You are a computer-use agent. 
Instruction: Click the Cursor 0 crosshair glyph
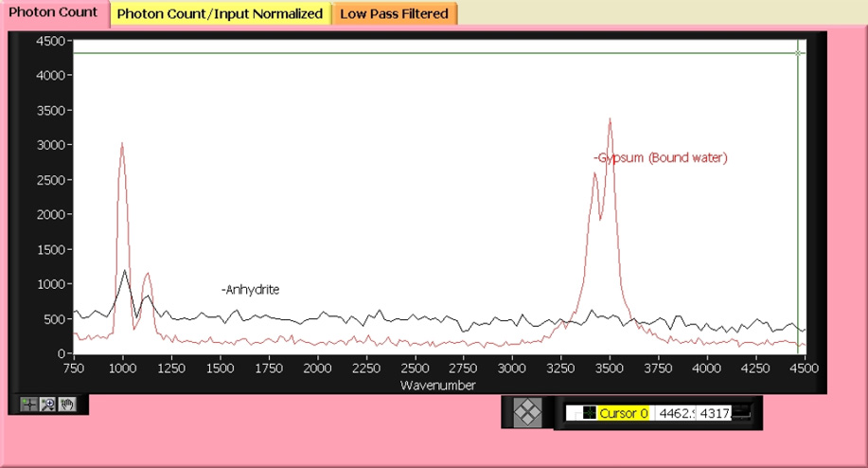590,413
